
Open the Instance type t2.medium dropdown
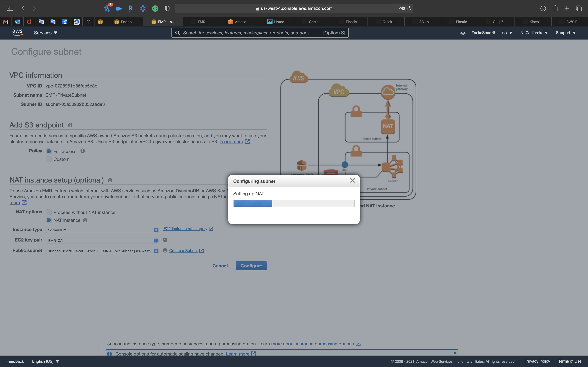[x=102, y=230]
